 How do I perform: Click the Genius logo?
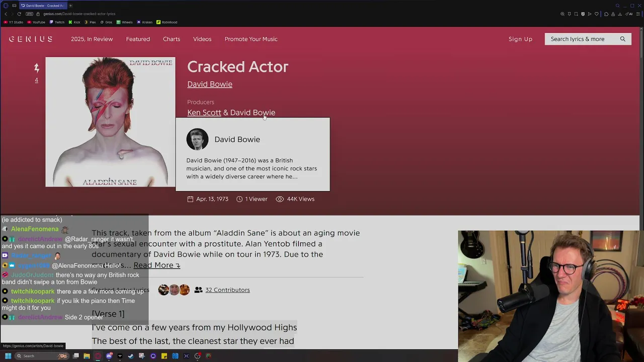coord(31,39)
